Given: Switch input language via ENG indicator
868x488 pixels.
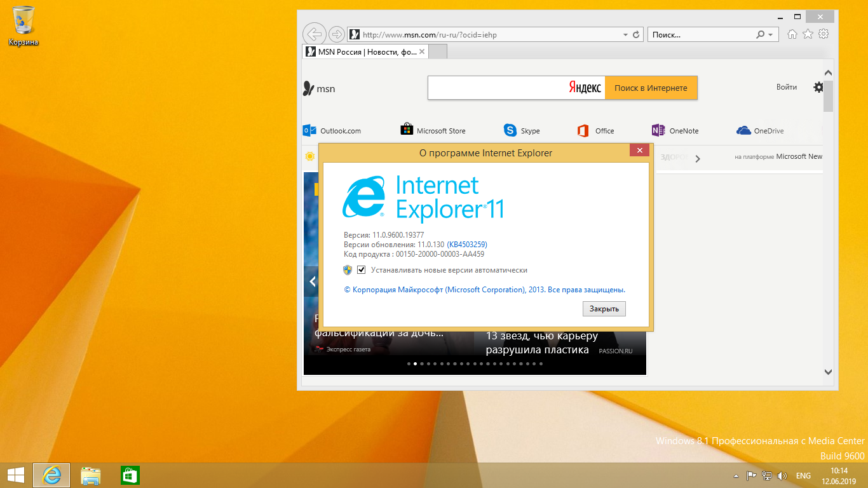Looking at the screenshot, I should (x=803, y=476).
